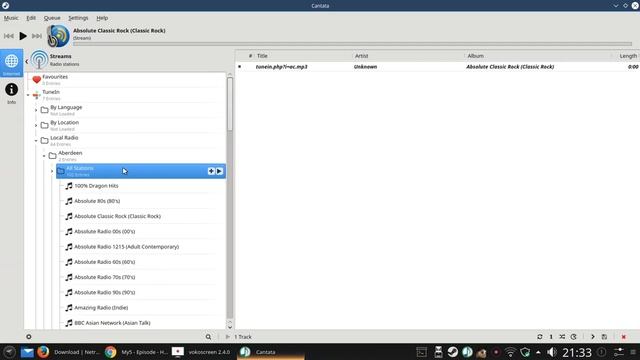Open the Help menu
This screenshot has width=640, height=360.
pos(102,18)
